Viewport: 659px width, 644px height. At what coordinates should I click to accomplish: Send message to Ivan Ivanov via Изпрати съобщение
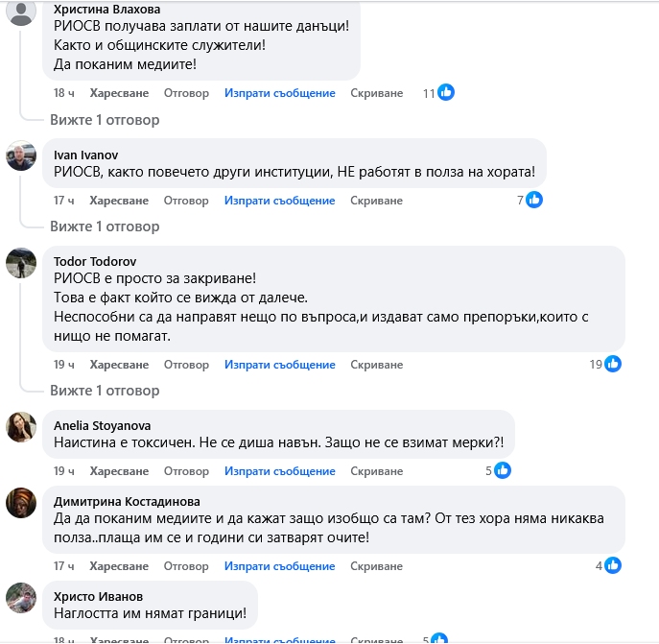[x=280, y=201]
